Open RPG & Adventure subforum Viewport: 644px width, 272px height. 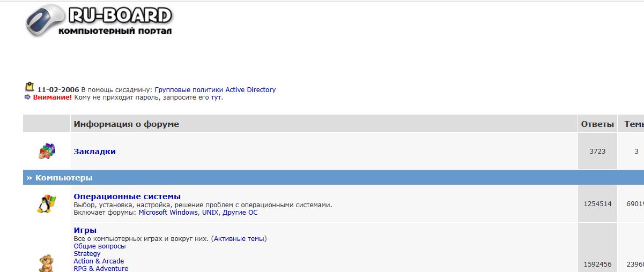pos(101,269)
